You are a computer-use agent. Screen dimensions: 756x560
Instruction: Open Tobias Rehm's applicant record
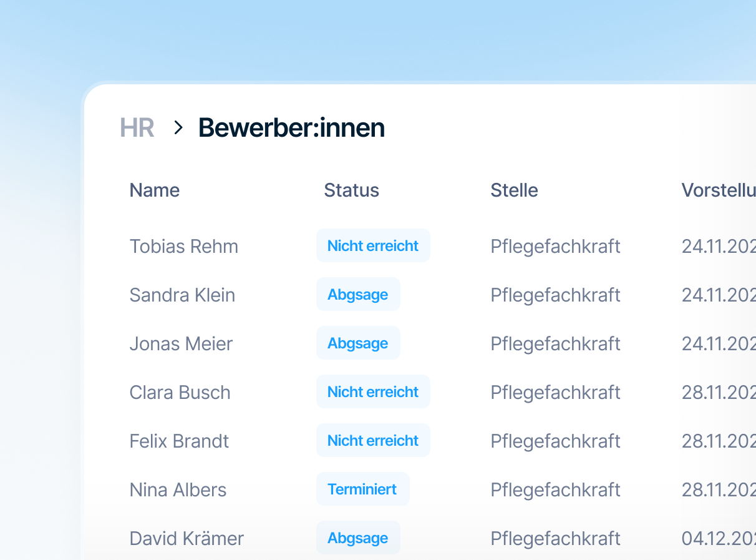pos(184,246)
